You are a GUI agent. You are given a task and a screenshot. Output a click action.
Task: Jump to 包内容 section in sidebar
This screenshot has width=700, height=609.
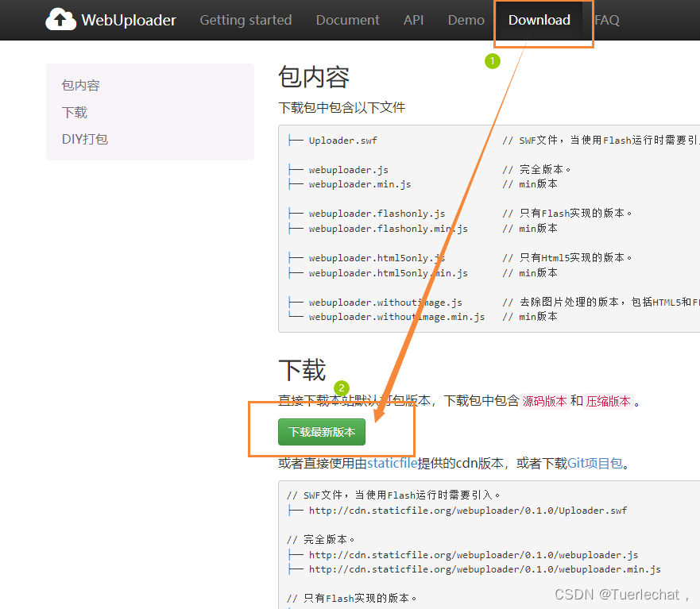pyautogui.click(x=81, y=85)
